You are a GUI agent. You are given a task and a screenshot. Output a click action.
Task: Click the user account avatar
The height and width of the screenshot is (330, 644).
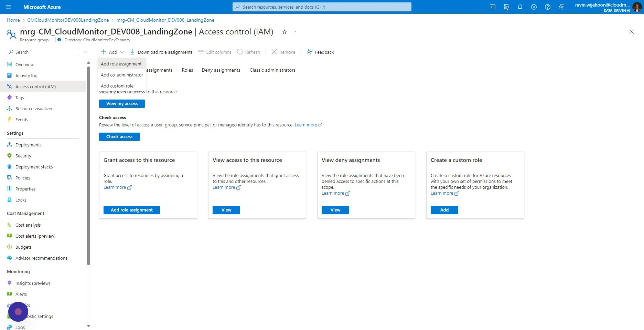click(637, 7)
